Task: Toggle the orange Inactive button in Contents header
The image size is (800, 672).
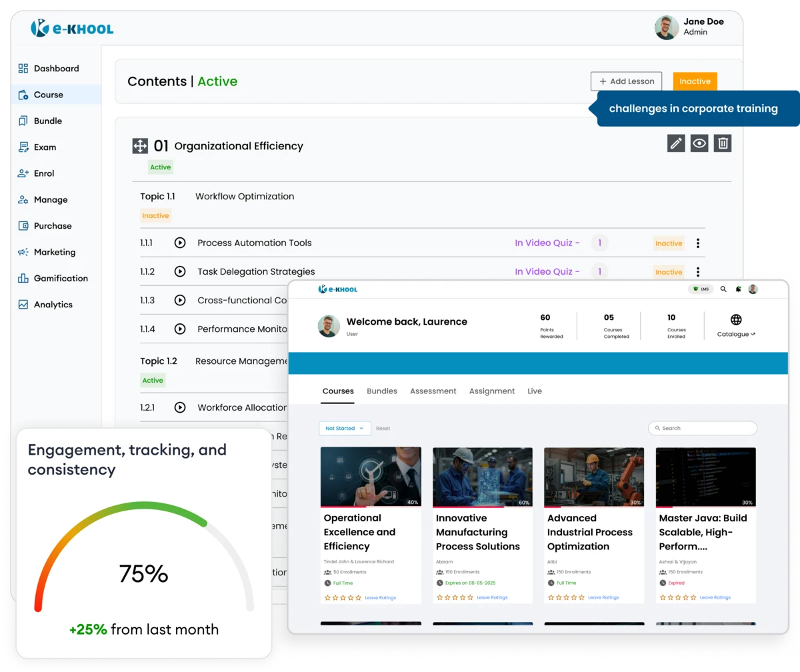Action: 695,81
